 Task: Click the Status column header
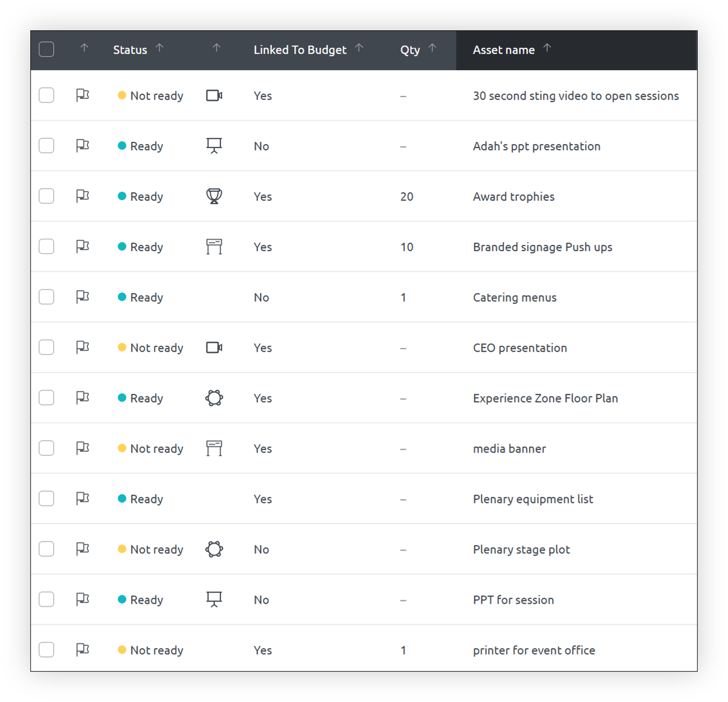pyautogui.click(x=130, y=50)
